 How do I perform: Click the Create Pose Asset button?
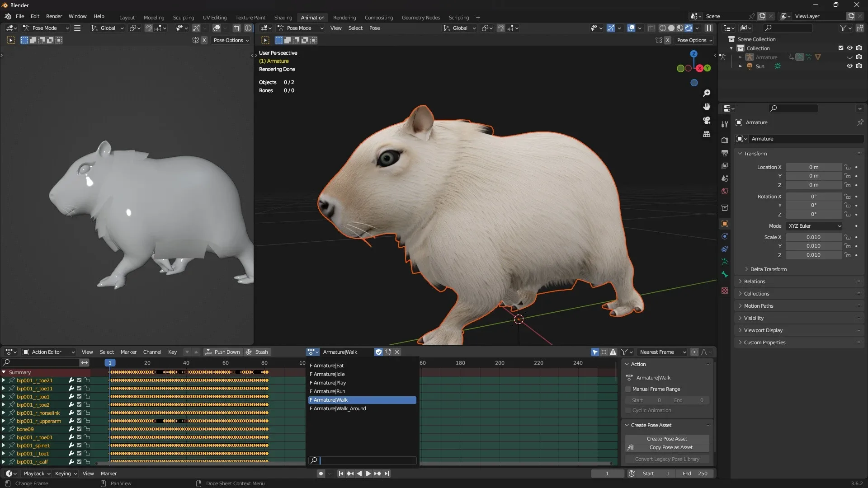point(667,438)
